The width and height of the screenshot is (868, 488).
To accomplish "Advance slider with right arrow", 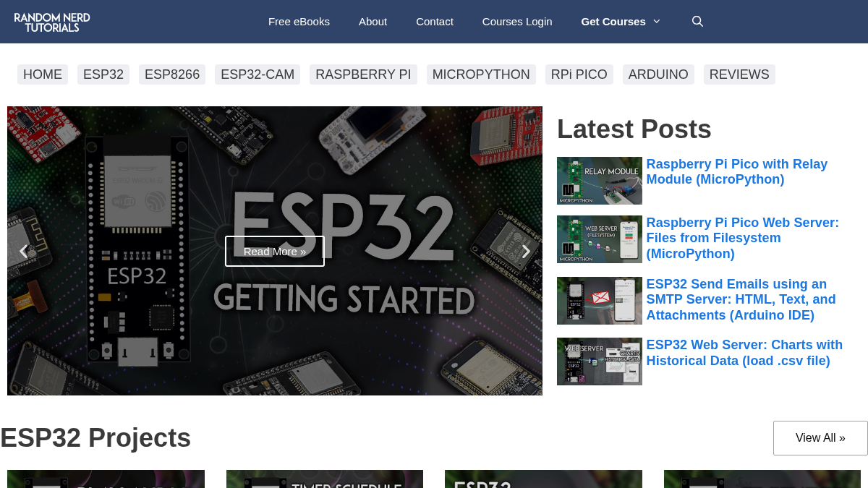I will click(526, 252).
